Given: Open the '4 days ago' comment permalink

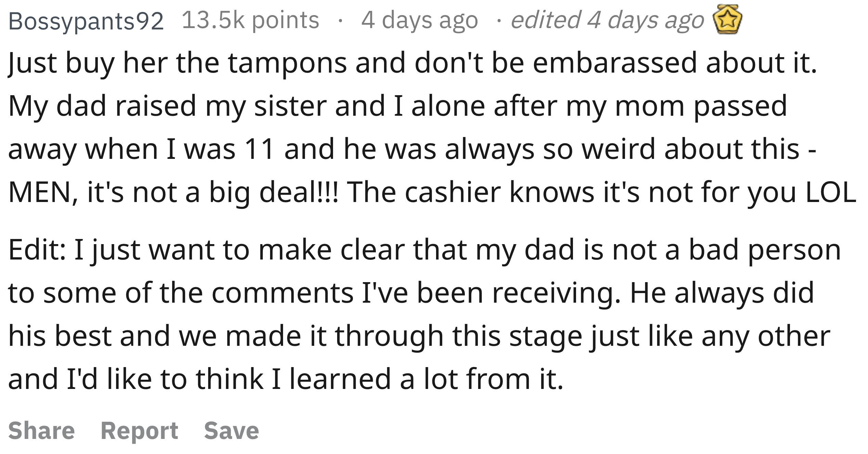Looking at the screenshot, I should coord(420,20).
